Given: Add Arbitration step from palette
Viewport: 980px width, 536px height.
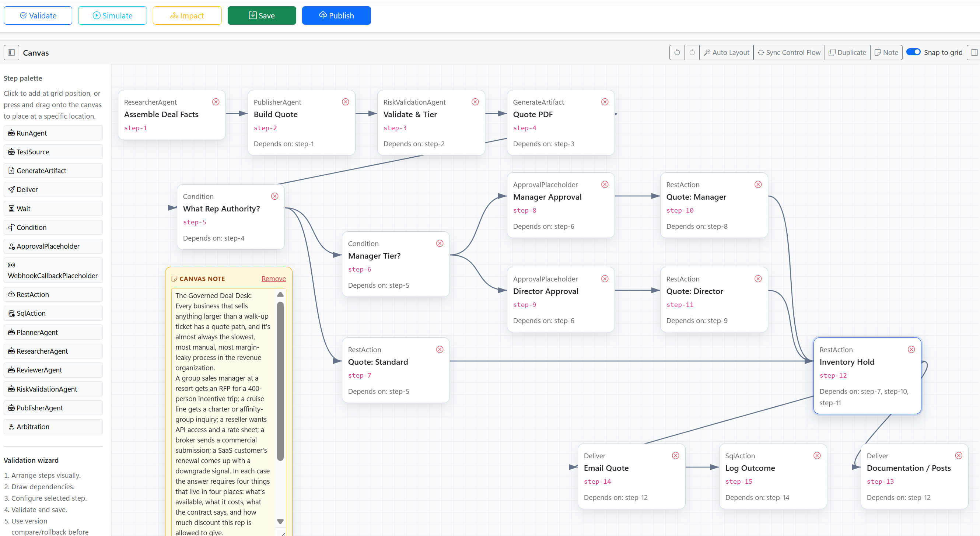Looking at the screenshot, I should pyautogui.click(x=53, y=427).
